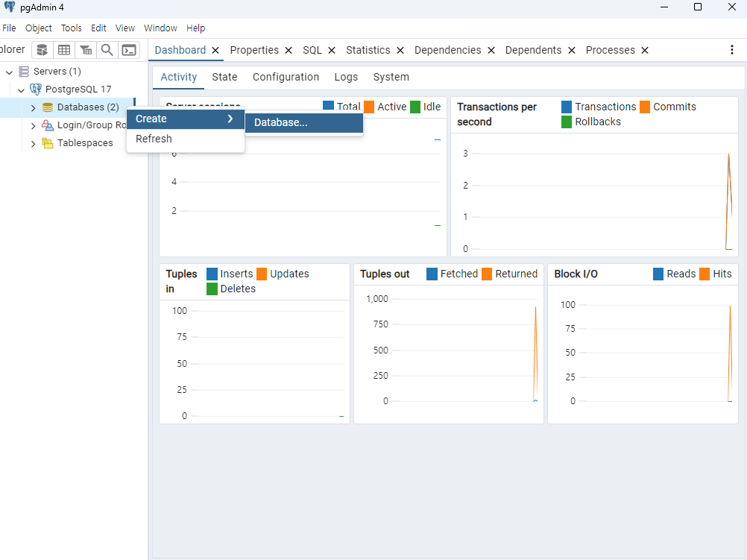Toggle the Idle sessions legend swatch
The width and height of the screenshot is (747, 560).
[x=415, y=107]
